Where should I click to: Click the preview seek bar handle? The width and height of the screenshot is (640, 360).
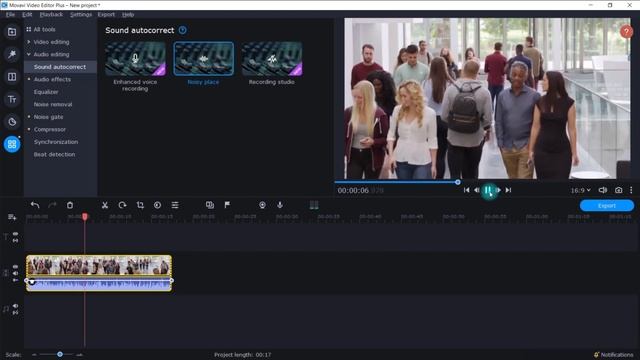click(458, 182)
